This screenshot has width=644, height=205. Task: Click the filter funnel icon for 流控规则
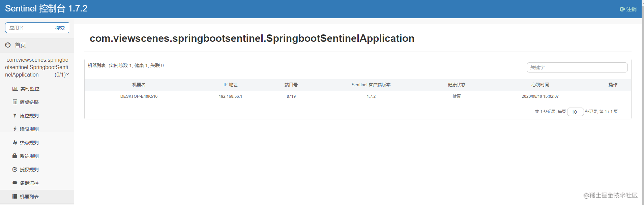15,115
